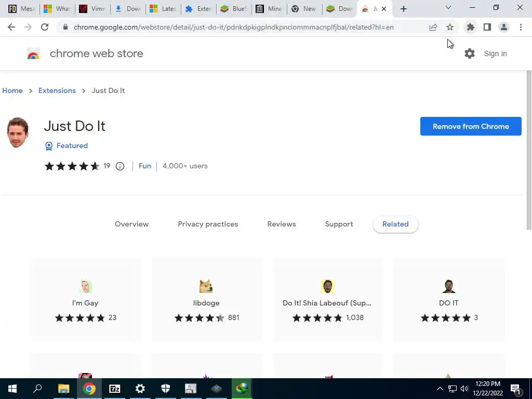Click the taskbar clock and date
This screenshot has height=399, width=532.
(x=488, y=389)
